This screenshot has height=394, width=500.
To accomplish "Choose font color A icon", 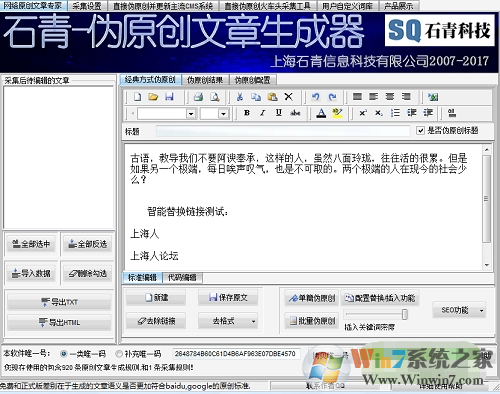I will tap(321, 113).
